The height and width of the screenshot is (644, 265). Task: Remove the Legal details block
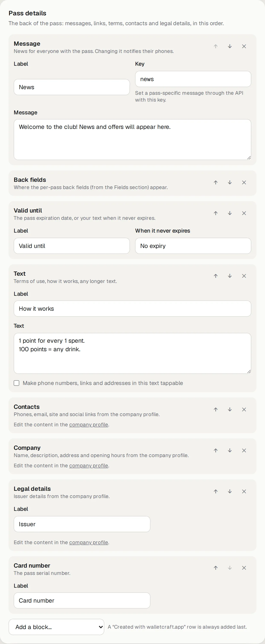(x=244, y=491)
